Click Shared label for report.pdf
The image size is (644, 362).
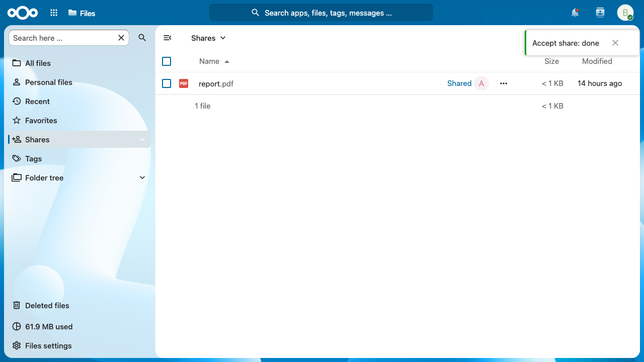point(459,83)
